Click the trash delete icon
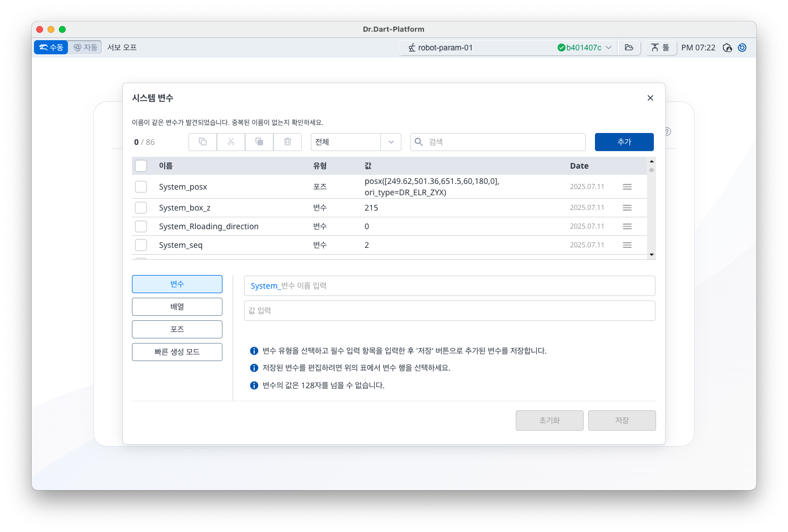This screenshot has height=532, width=788. tap(288, 142)
